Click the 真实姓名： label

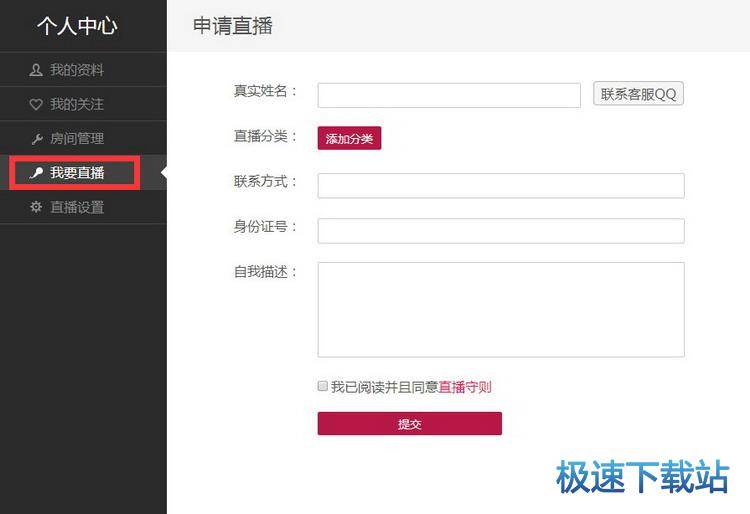click(x=266, y=91)
